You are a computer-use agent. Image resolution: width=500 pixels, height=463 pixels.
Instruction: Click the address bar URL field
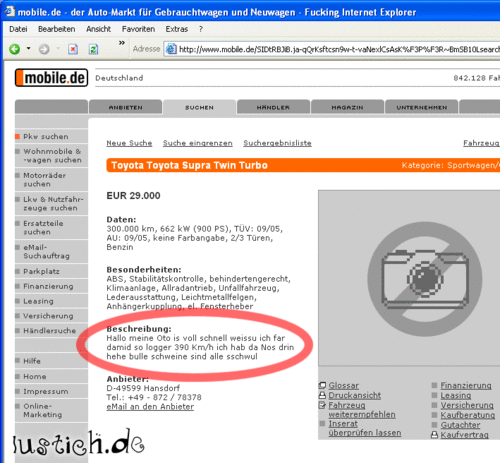tap(332, 49)
